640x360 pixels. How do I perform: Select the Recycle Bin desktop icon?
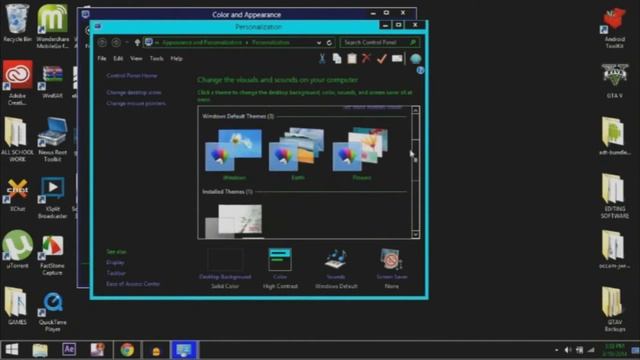coord(17,23)
